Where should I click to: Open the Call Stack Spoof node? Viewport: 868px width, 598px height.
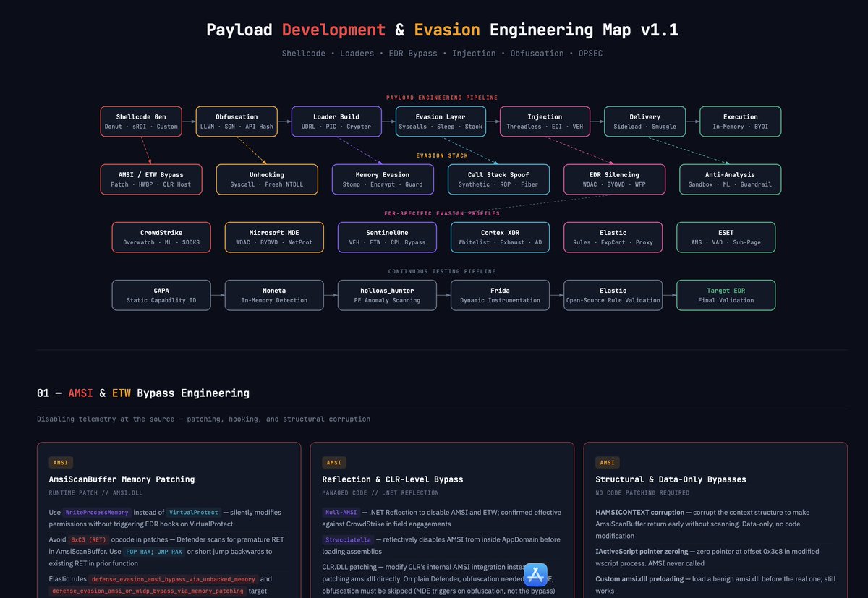point(498,179)
